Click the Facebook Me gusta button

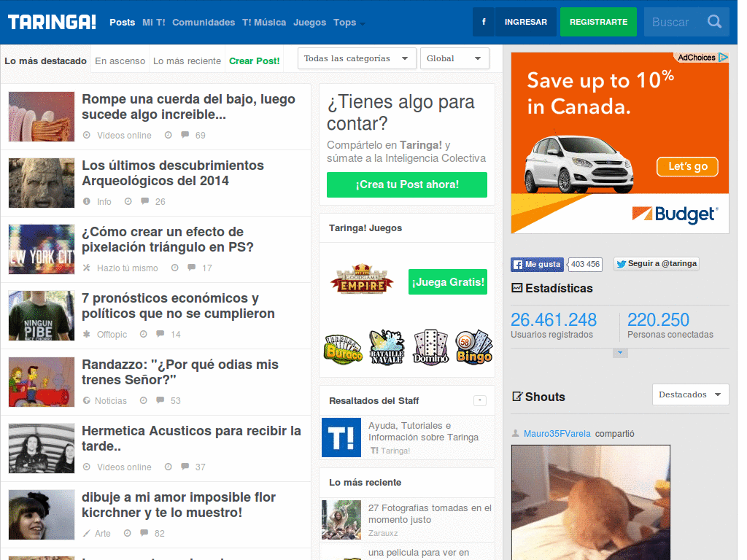click(x=537, y=264)
